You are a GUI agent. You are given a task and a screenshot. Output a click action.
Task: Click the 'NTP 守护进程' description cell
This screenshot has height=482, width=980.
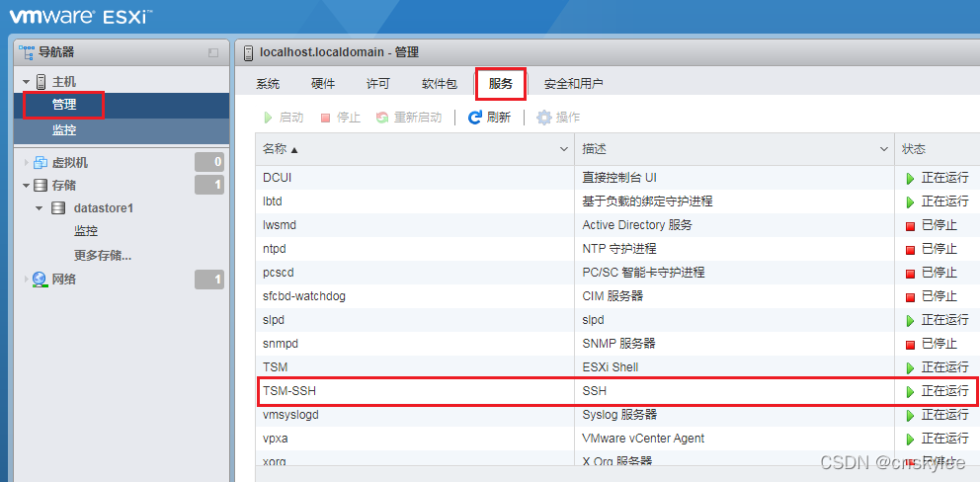[x=618, y=249]
